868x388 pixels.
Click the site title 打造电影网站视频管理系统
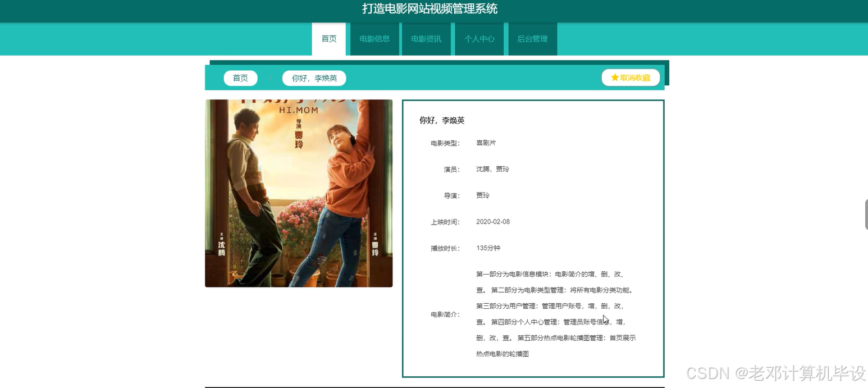coord(430,8)
